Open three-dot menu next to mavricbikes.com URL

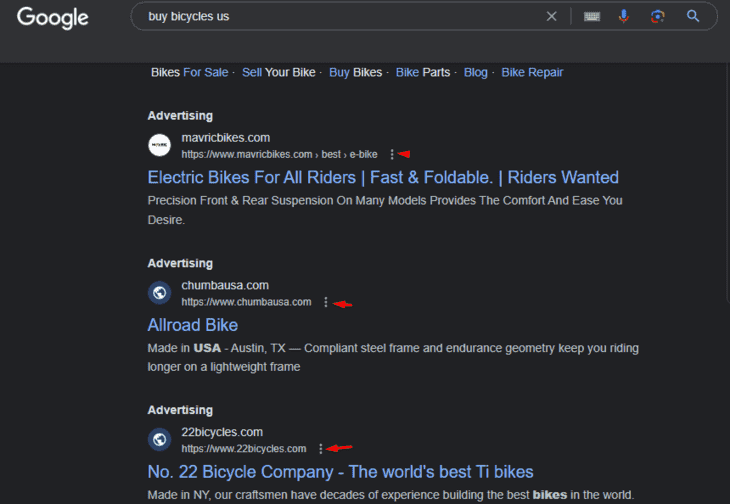click(392, 154)
